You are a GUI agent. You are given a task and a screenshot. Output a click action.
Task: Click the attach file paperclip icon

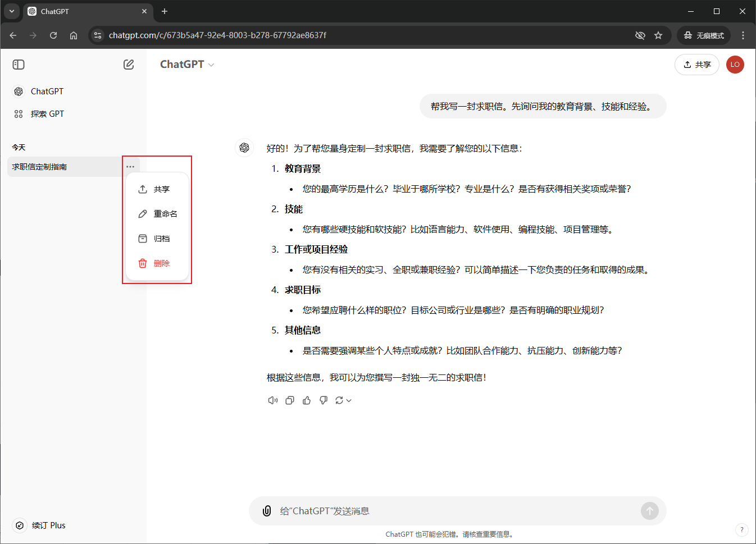tap(267, 511)
